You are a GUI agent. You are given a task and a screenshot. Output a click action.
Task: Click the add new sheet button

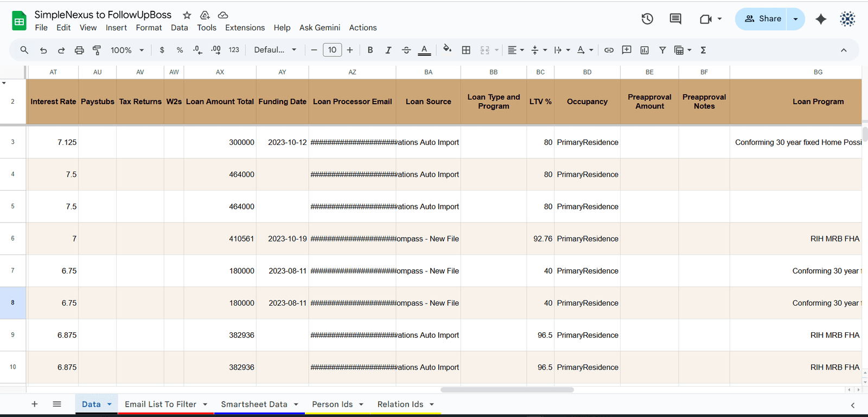coord(35,405)
